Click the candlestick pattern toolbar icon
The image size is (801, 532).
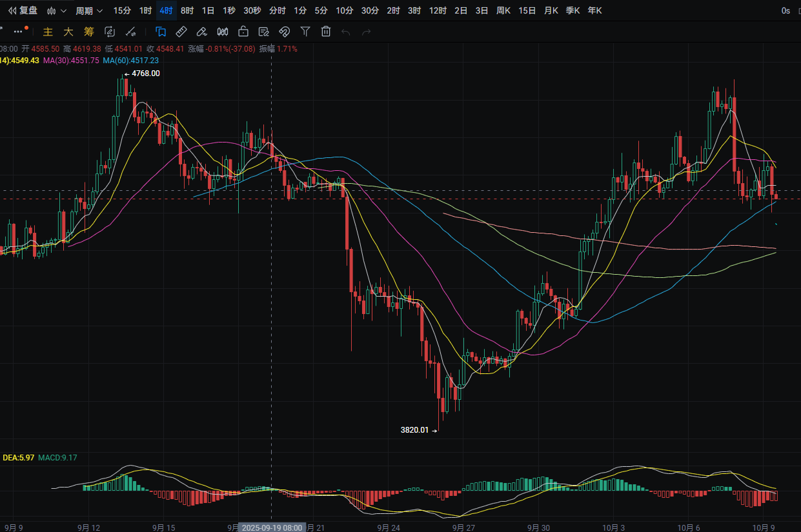pyautogui.click(x=223, y=32)
